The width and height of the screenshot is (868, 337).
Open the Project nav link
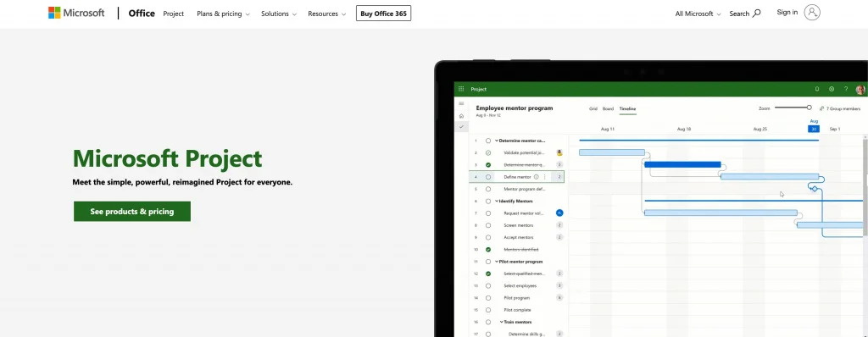173,14
